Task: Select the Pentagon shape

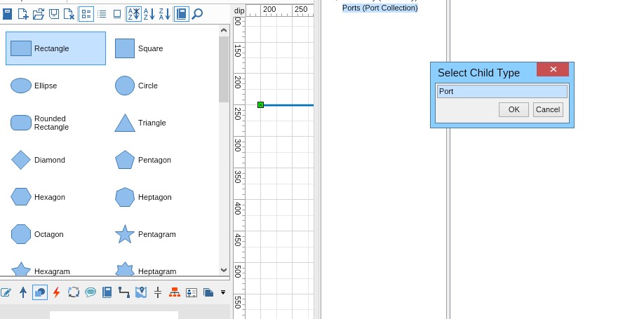Action: (x=143, y=160)
